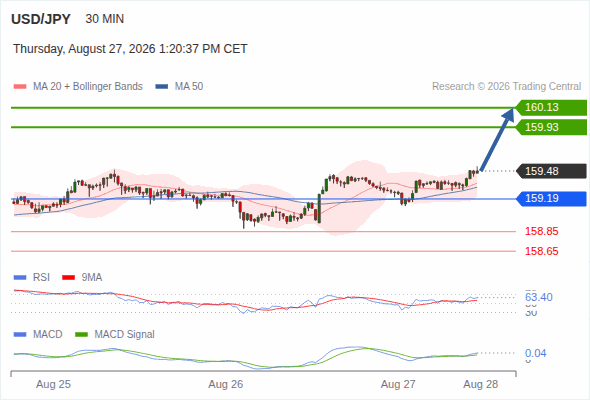The height and width of the screenshot is (400, 590).
Task: Click the 159.93 green resistance price tag
Action: (x=551, y=127)
